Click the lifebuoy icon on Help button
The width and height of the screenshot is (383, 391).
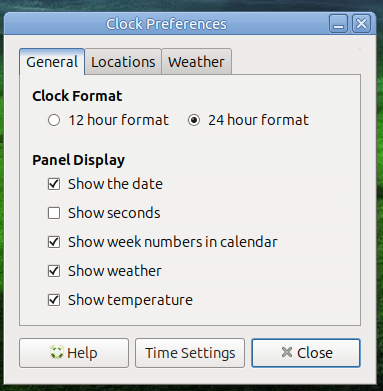click(x=56, y=353)
